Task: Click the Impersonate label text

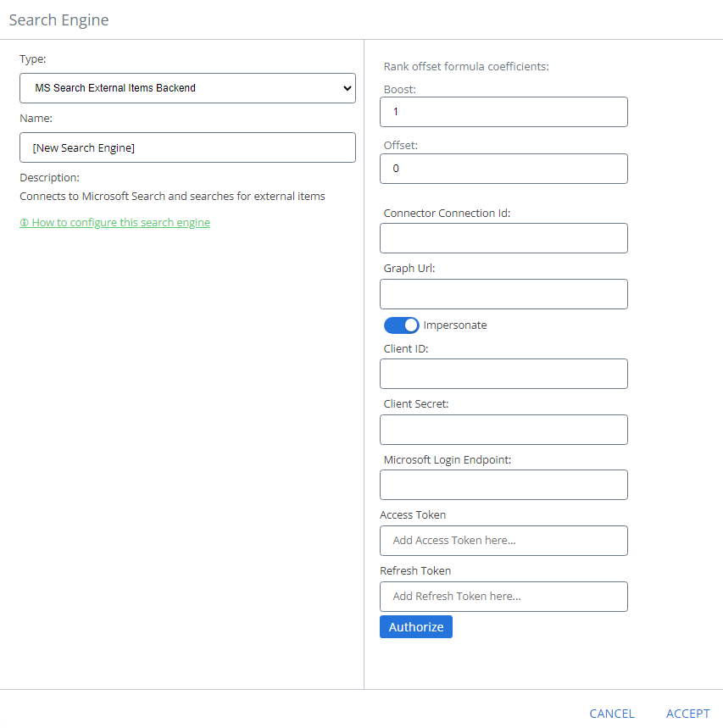Action: [x=455, y=325]
